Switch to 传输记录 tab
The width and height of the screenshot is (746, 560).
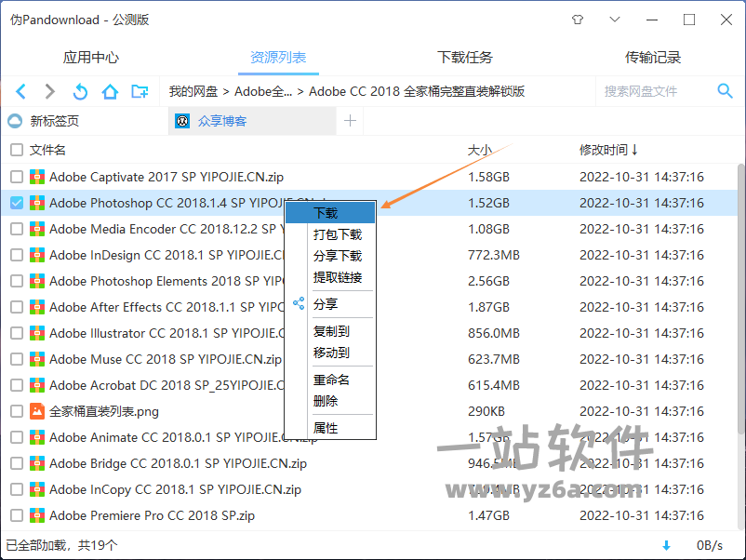click(x=653, y=58)
